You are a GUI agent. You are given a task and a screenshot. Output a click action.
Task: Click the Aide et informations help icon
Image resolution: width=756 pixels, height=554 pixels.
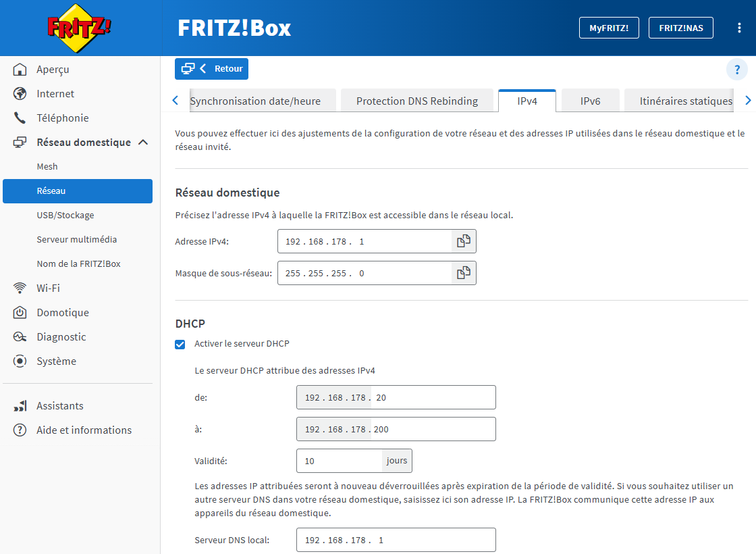click(x=20, y=430)
